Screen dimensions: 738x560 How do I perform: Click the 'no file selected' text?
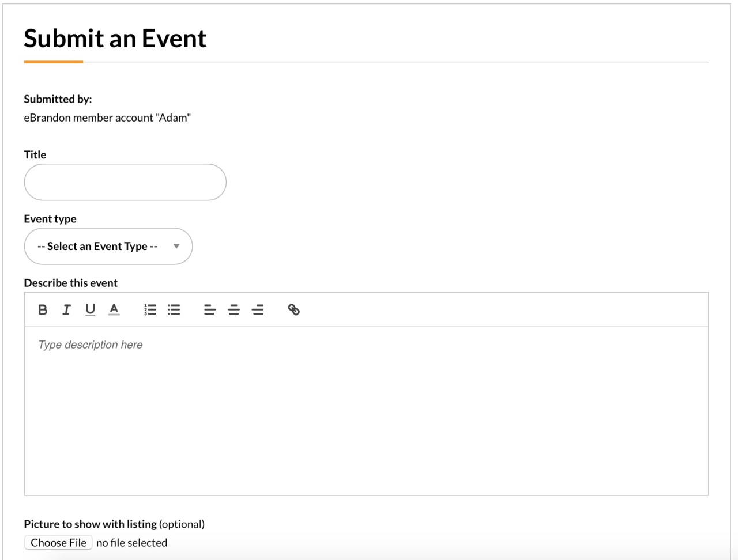131,543
